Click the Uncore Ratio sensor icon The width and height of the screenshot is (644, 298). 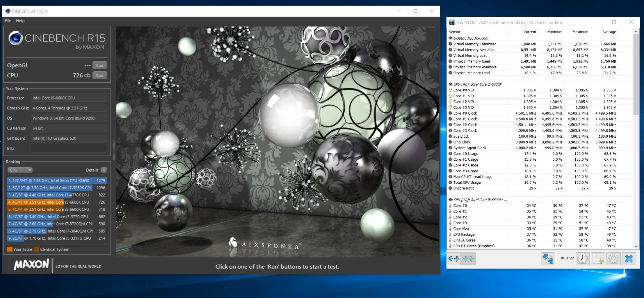pos(450,188)
